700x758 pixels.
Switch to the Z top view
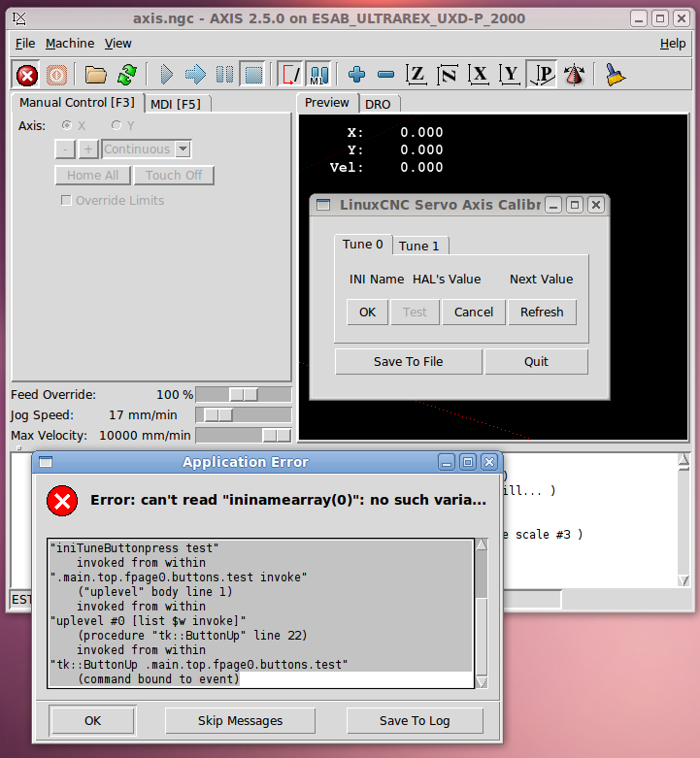coord(417,75)
